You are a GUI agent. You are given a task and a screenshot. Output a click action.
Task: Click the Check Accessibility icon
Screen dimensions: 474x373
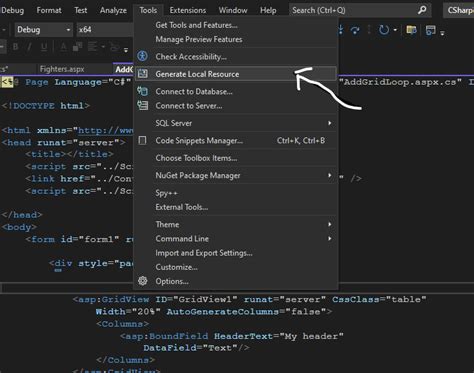pos(143,56)
